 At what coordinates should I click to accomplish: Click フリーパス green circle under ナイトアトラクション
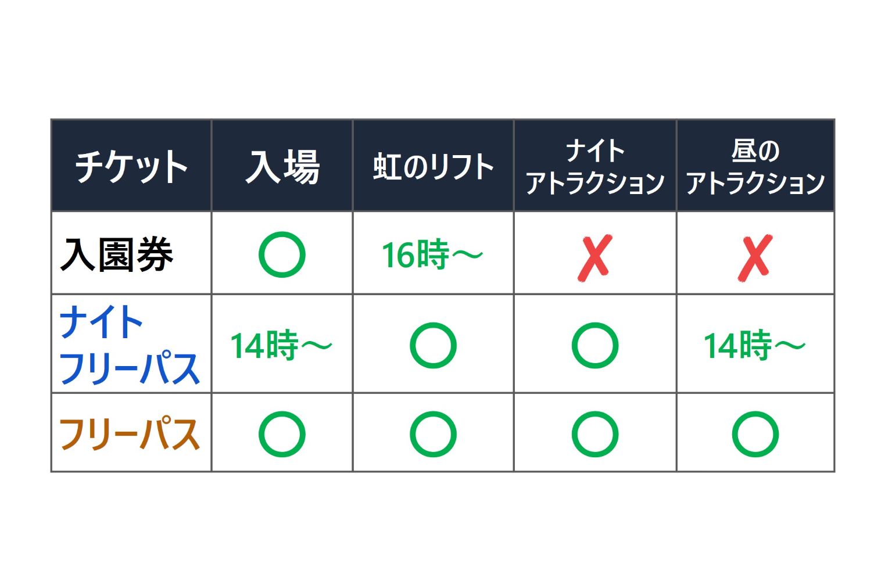coord(595,434)
